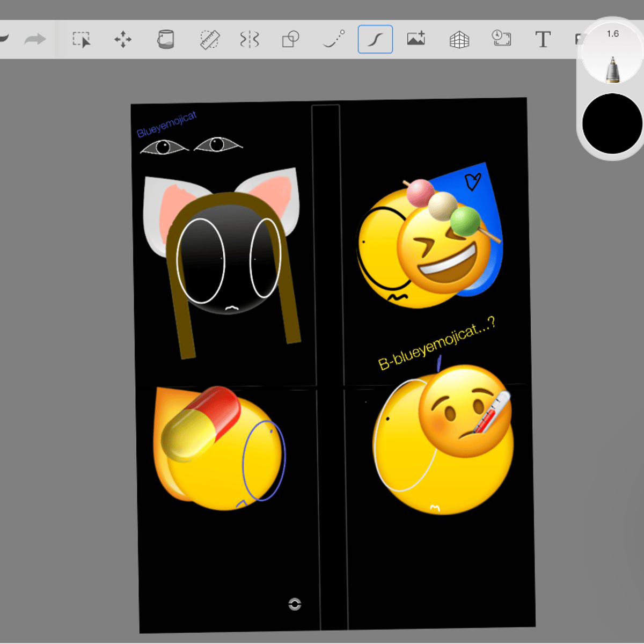This screenshot has height=644, width=644.
Task: Start the Time-lapse recording tool
Action: pos(501,38)
